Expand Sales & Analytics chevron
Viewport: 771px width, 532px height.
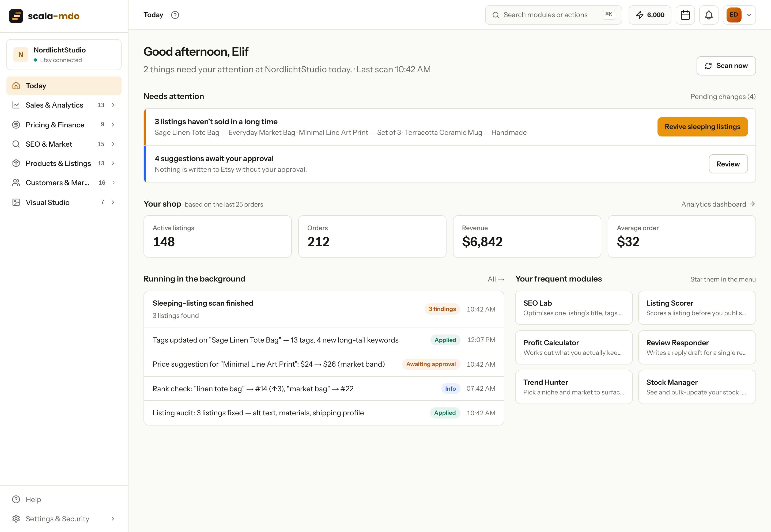[x=113, y=105]
